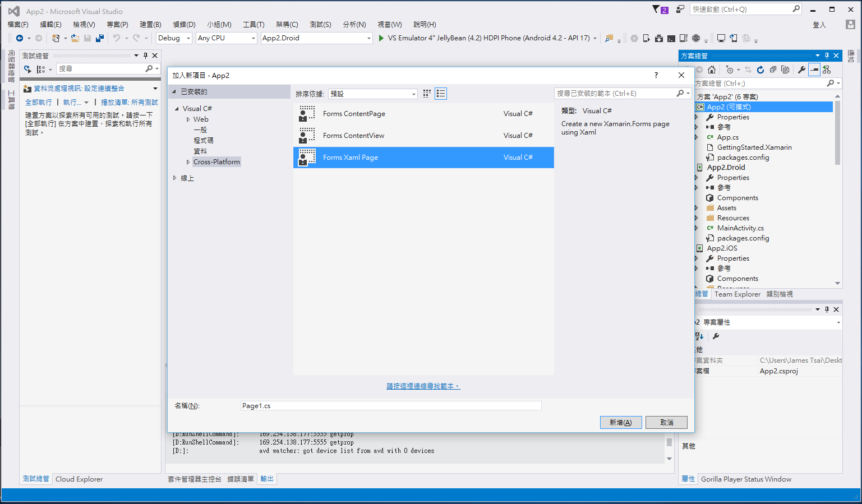Collapse the 已安裝的 installed section
This screenshot has height=504, width=862.
174,91
